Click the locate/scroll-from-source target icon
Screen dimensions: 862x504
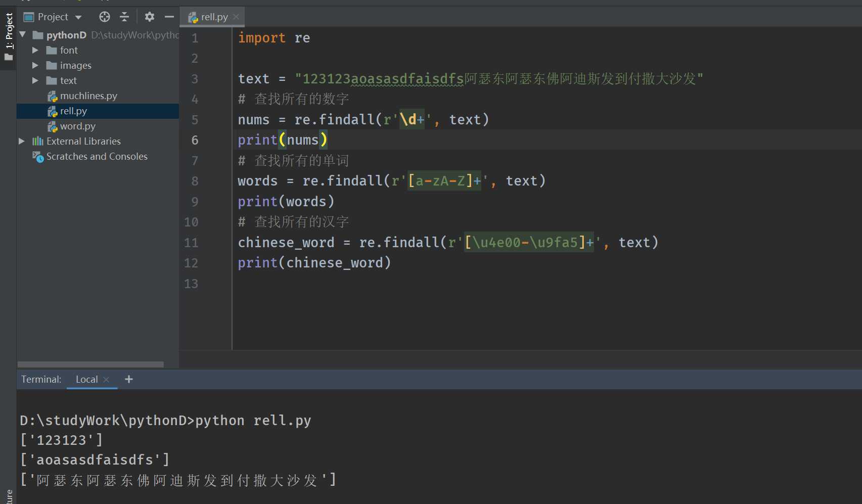(x=105, y=17)
